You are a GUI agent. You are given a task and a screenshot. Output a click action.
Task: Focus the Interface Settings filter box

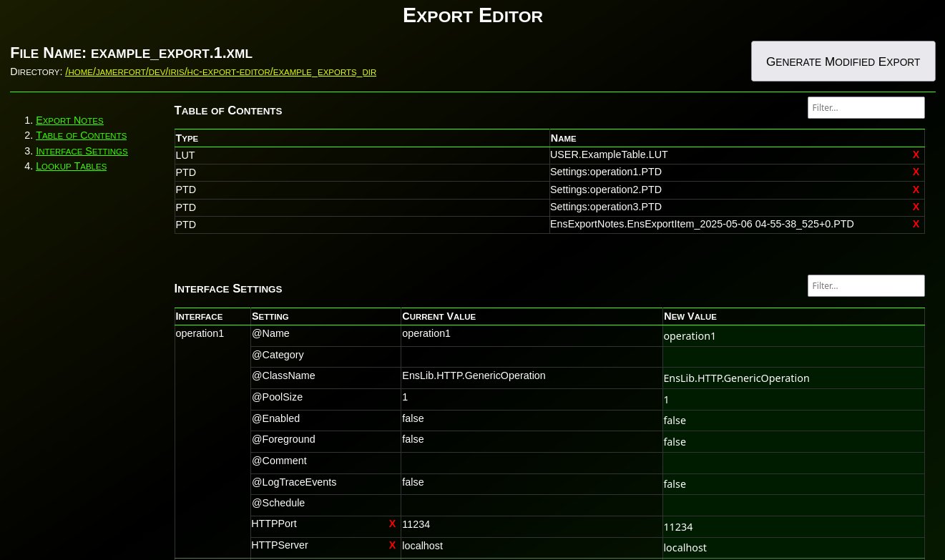click(x=866, y=285)
